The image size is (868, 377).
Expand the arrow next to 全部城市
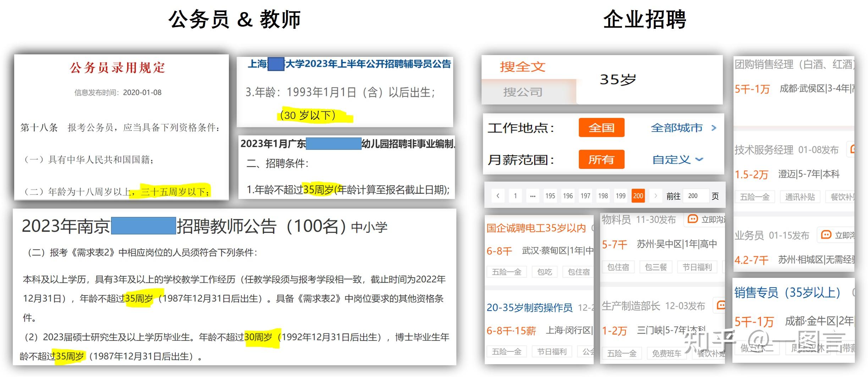(x=714, y=128)
